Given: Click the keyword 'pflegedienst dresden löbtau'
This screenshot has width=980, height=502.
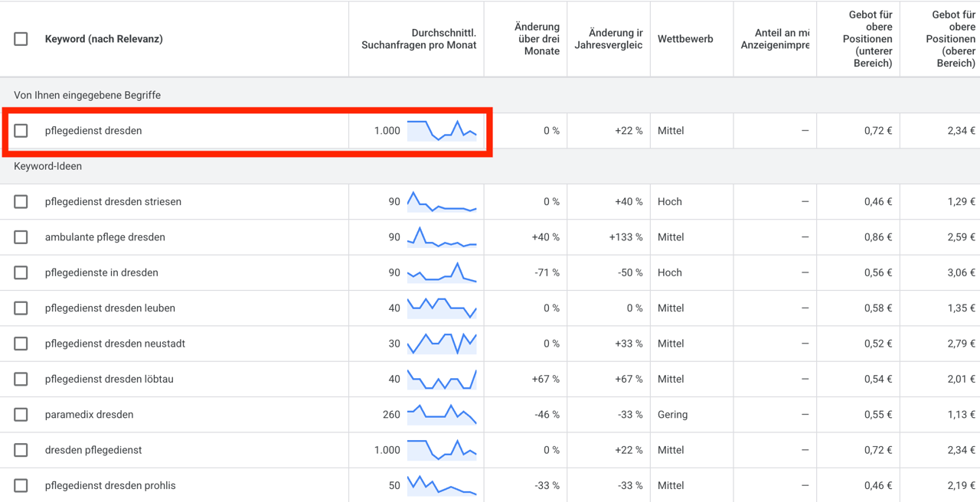Looking at the screenshot, I should tap(109, 379).
